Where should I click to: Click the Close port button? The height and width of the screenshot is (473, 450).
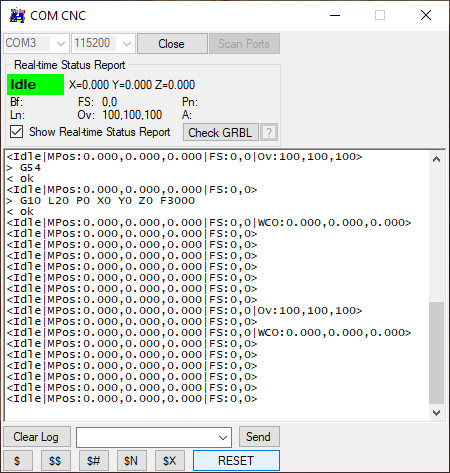(172, 43)
